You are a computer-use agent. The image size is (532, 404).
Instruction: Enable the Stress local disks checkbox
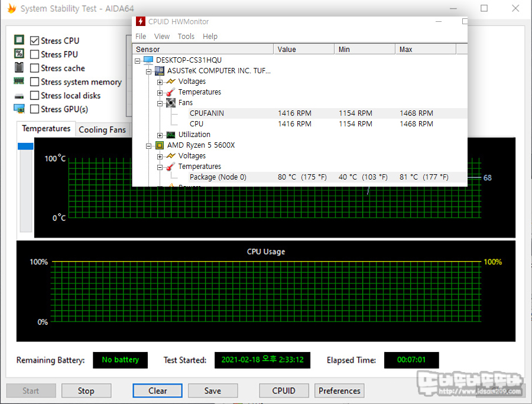pos(35,95)
